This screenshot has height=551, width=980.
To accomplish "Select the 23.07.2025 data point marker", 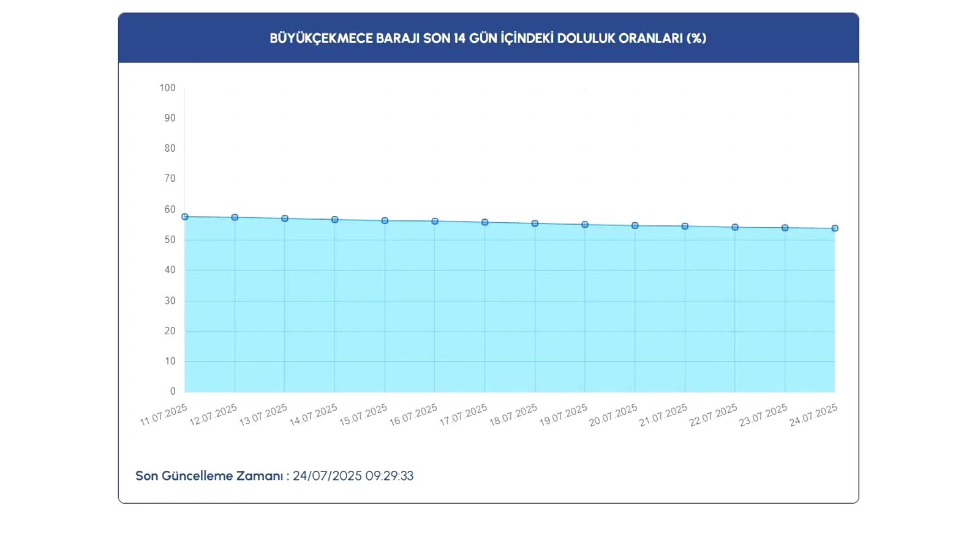I will pos(785,228).
